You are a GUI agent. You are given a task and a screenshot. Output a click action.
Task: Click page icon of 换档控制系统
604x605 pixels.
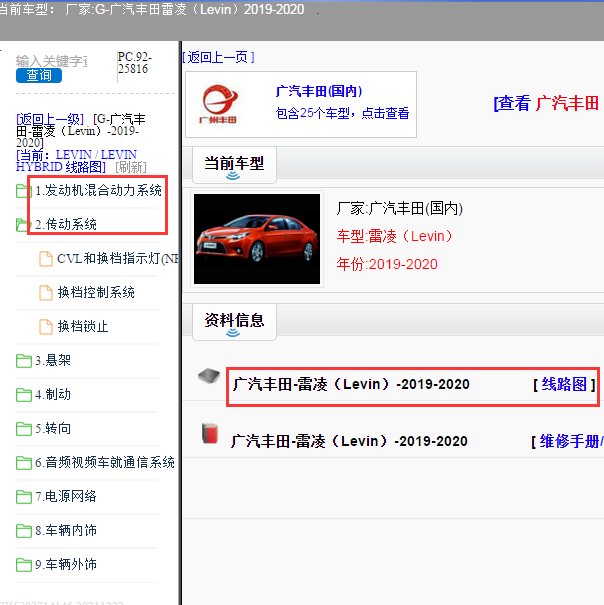coord(46,292)
